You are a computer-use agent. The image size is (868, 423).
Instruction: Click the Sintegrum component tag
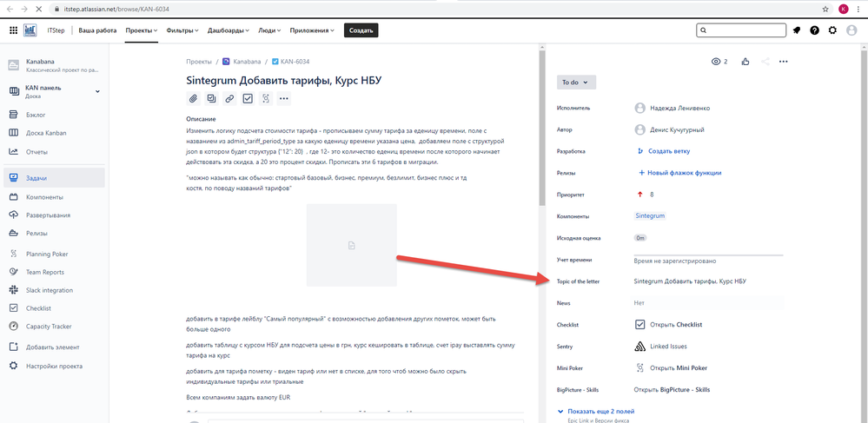pos(651,216)
